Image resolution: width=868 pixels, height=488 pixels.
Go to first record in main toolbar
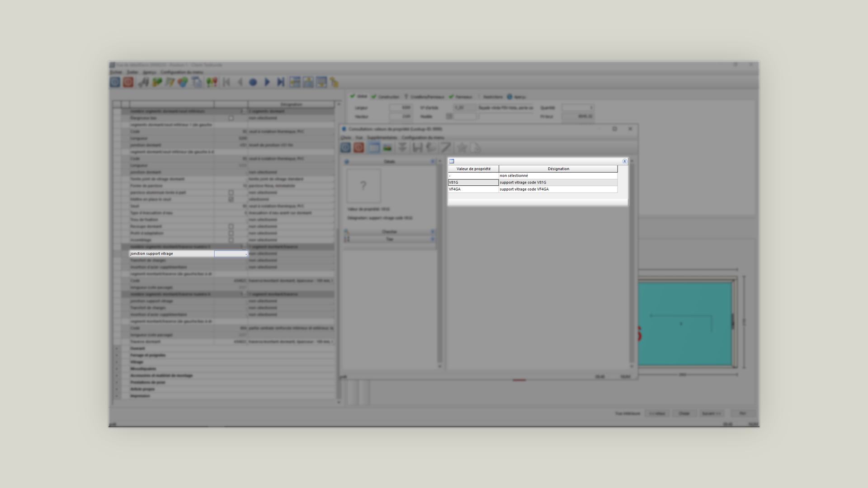[x=226, y=82]
